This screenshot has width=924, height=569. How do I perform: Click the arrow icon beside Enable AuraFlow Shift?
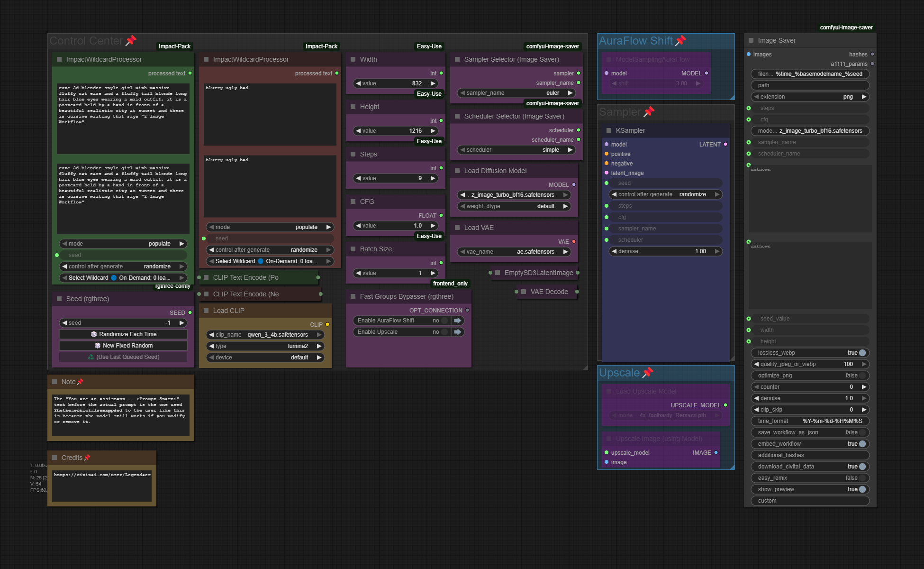pyautogui.click(x=458, y=321)
